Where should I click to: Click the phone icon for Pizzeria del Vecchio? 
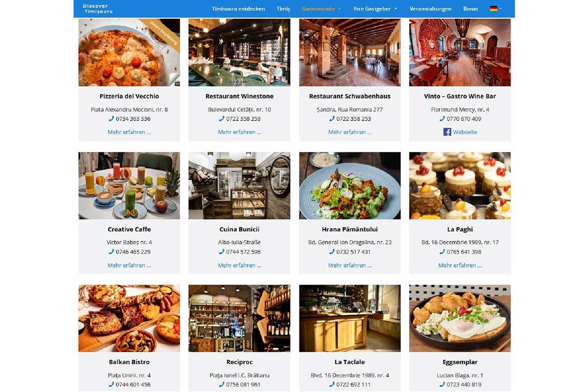(112, 119)
